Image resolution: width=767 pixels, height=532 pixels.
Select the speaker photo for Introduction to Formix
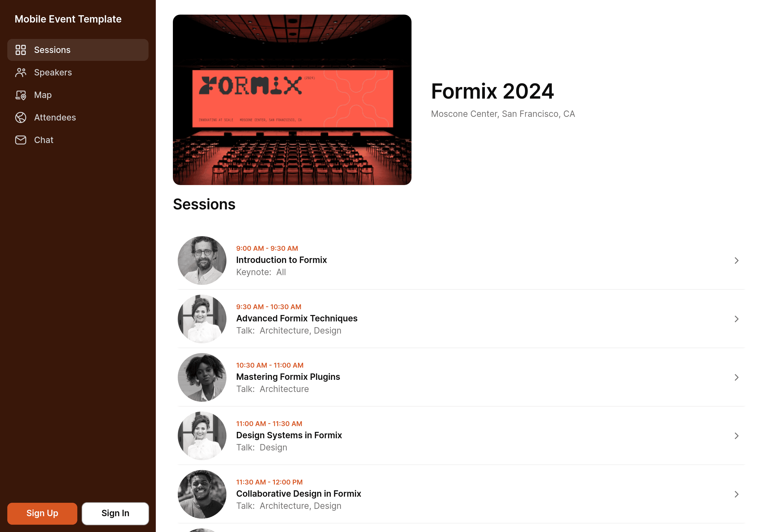tap(202, 260)
